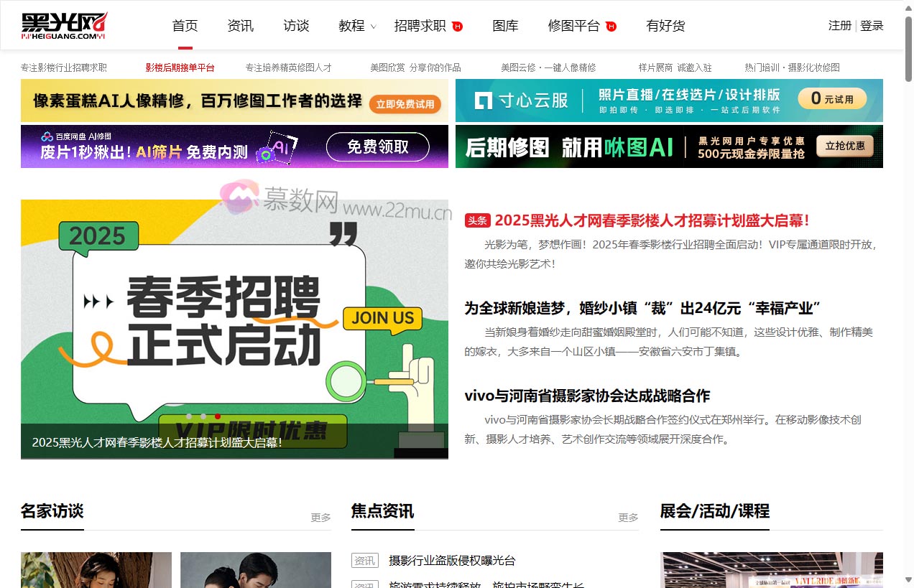Click the 黑光网 site logo
The width and height of the screenshot is (914, 588).
coord(63,24)
